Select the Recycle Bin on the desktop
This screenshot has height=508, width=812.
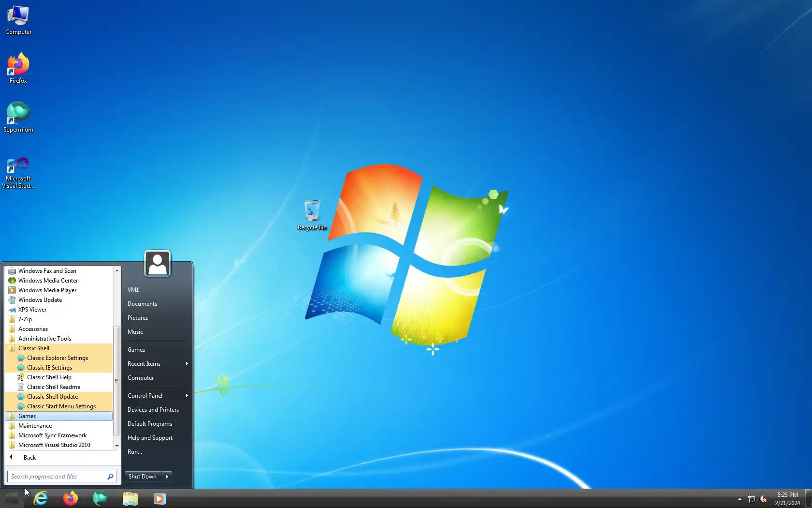click(312, 215)
